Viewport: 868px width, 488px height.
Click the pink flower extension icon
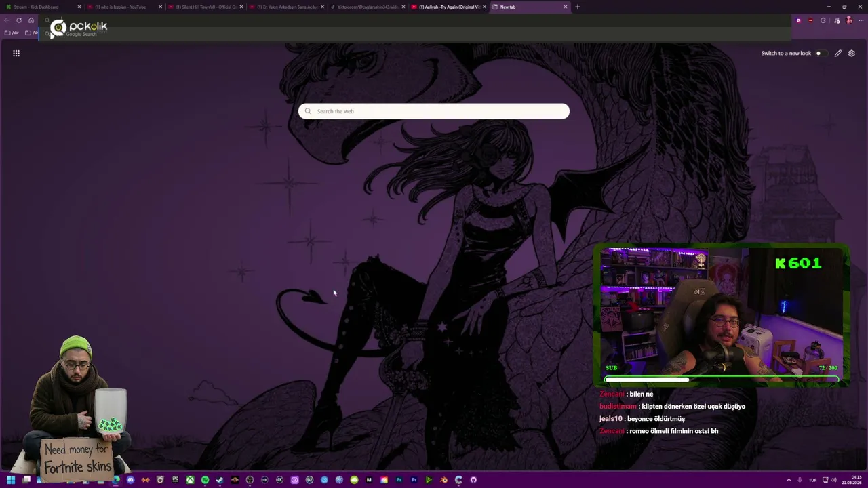(798, 20)
